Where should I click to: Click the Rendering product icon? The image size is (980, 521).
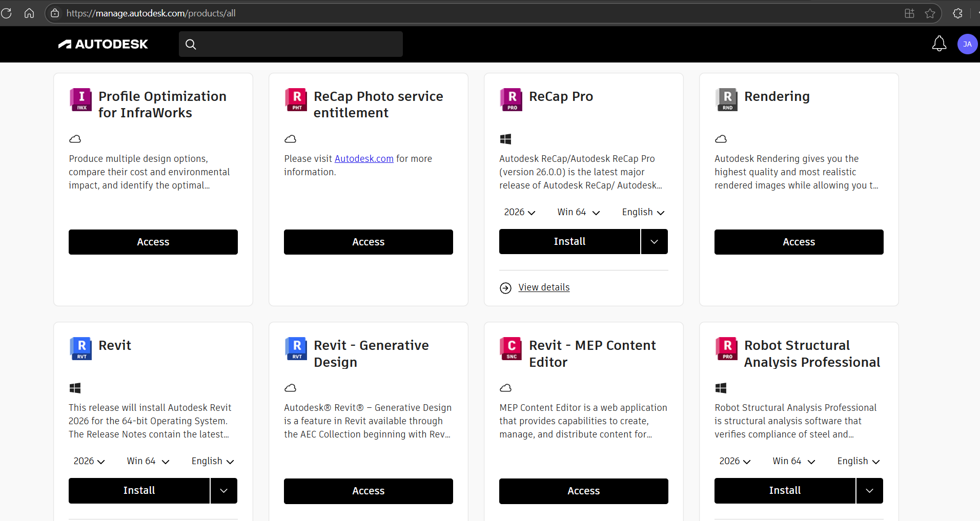(727, 99)
